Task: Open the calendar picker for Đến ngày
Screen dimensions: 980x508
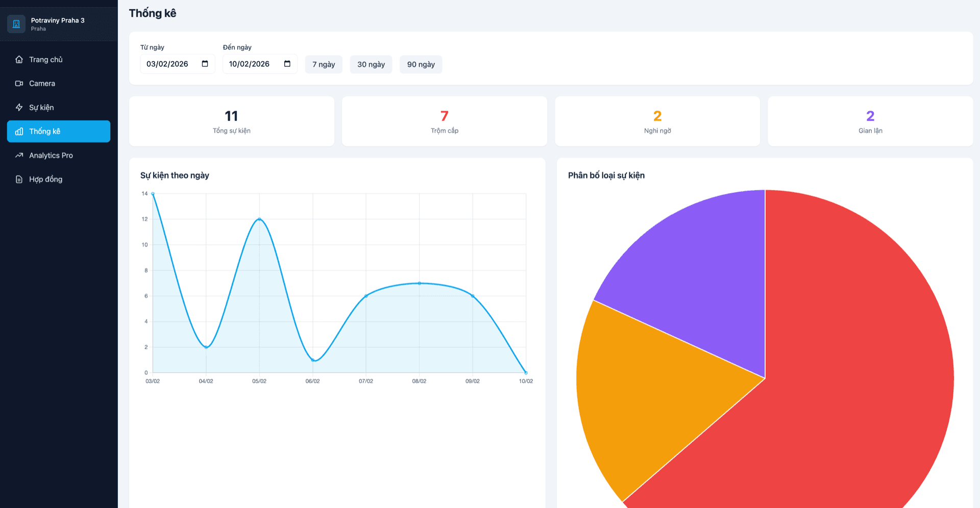Action: pos(287,63)
